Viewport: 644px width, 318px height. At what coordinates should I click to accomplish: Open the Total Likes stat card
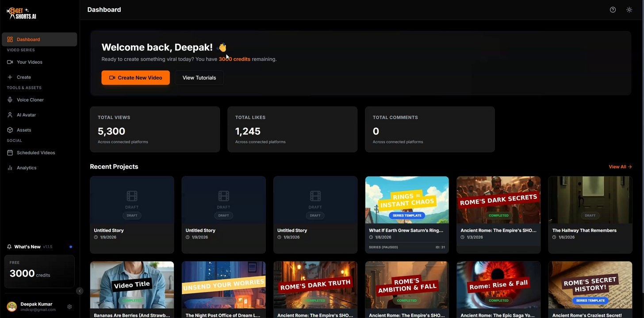coord(292,129)
